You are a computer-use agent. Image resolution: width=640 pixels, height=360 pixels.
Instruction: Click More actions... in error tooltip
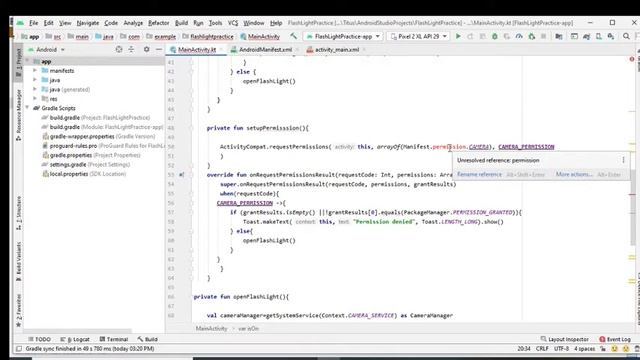point(574,174)
